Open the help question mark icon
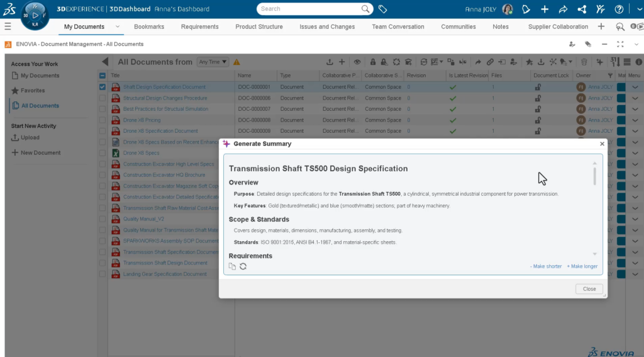The width and height of the screenshot is (644, 357). pos(619,9)
